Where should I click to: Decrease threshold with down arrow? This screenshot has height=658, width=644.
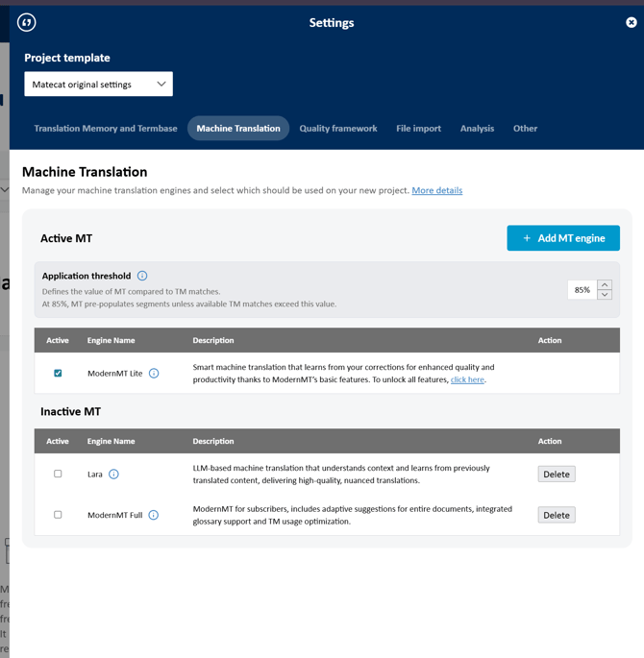[605, 295]
